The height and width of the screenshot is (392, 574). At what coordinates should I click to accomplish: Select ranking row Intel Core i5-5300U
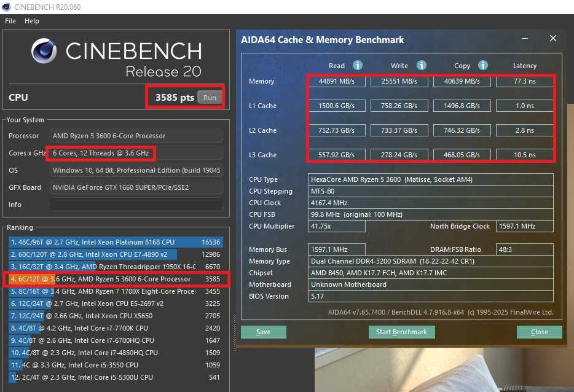pos(116,377)
